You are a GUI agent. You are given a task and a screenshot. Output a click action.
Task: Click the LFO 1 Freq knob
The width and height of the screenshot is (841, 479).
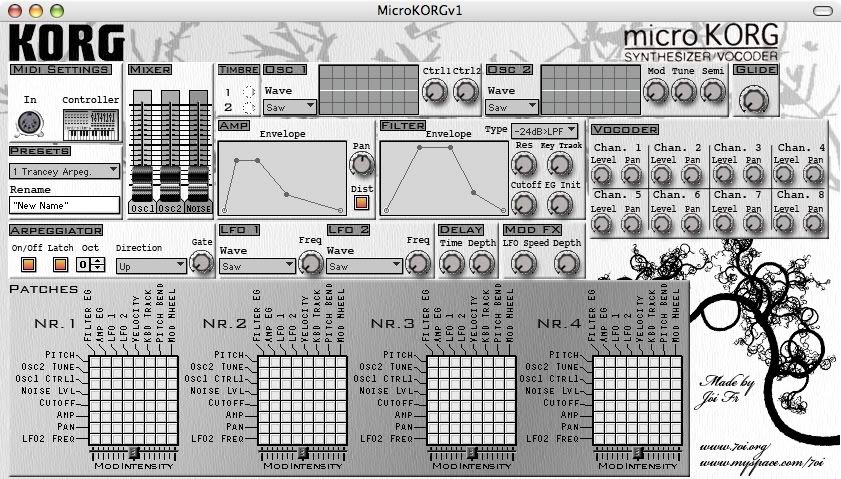(311, 263)
